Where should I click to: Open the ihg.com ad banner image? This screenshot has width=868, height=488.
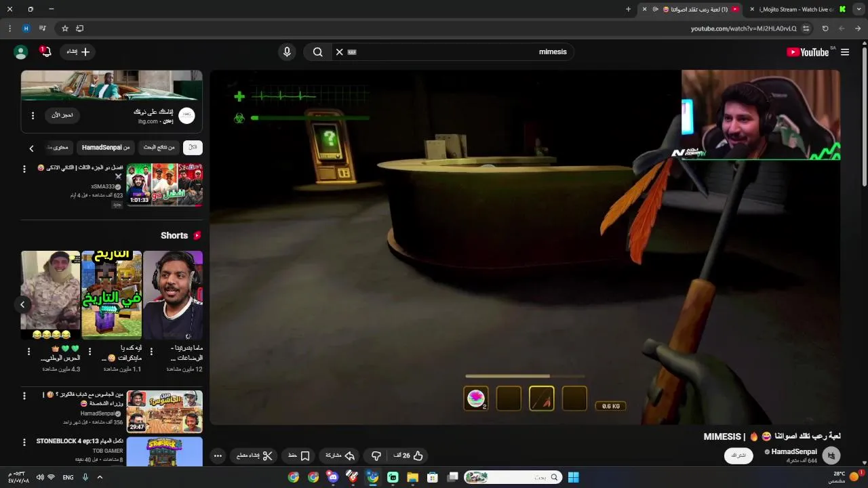(111, 85)
